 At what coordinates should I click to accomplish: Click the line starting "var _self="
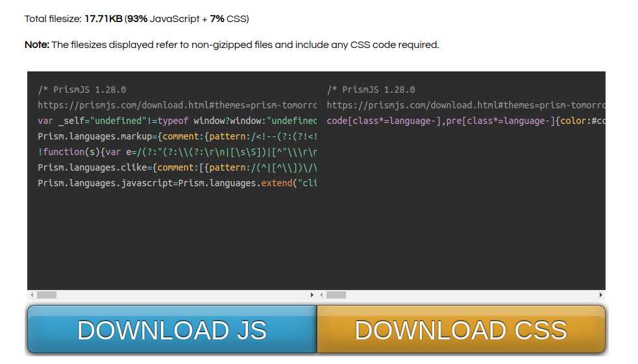177,121
